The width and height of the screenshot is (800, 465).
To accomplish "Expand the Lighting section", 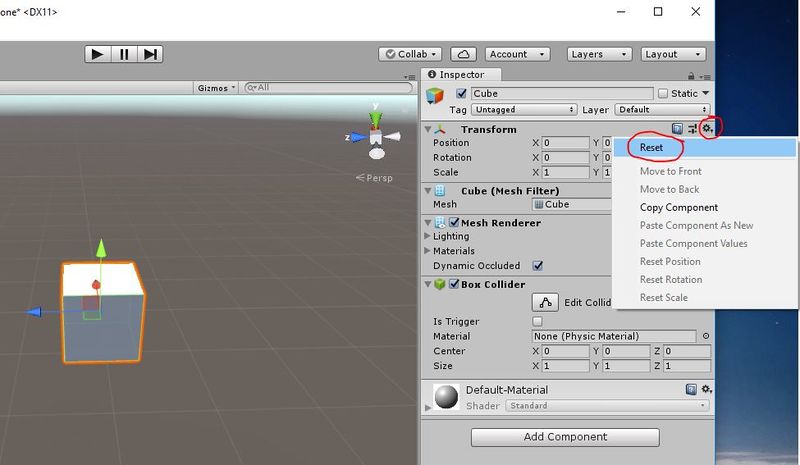I will point(427,236).
